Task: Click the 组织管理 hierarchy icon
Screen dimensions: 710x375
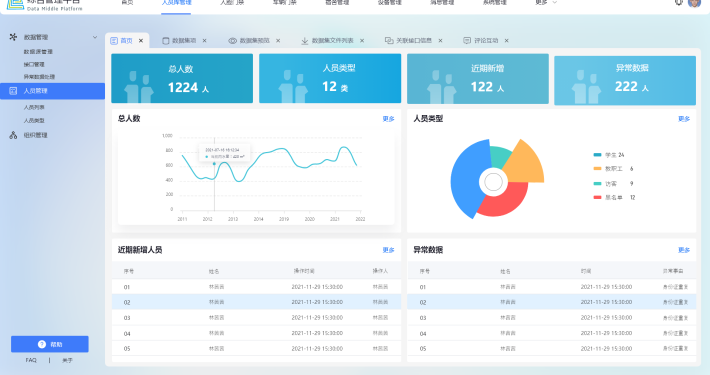Action: 13,135
